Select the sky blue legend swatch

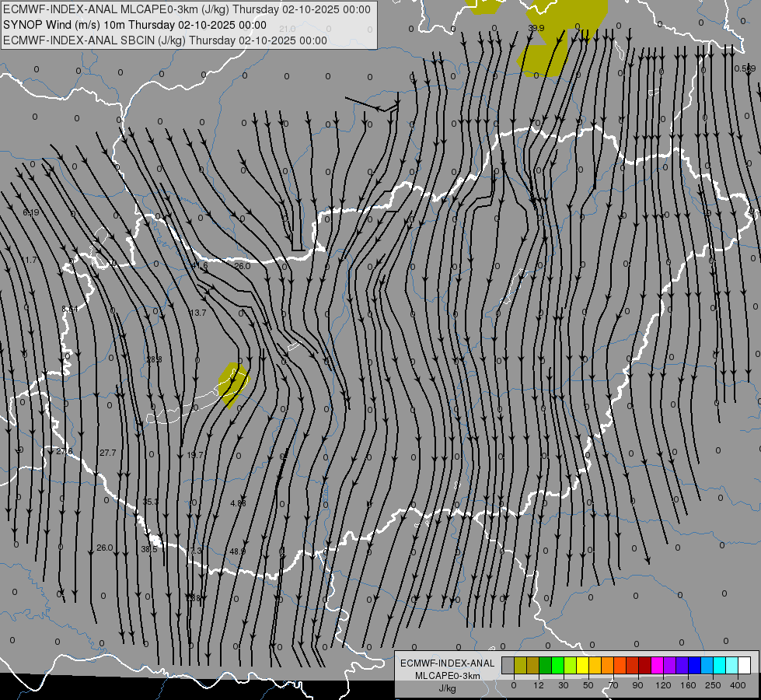point(707,665)
